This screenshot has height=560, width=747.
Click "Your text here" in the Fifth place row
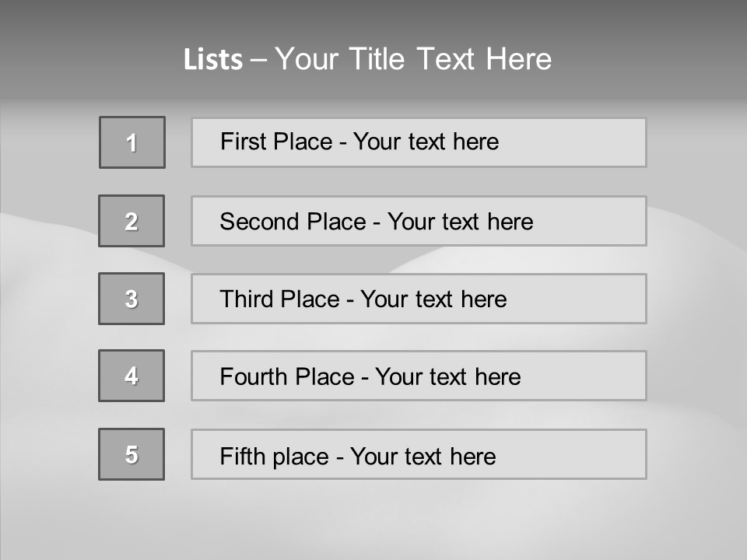point(423,456)
